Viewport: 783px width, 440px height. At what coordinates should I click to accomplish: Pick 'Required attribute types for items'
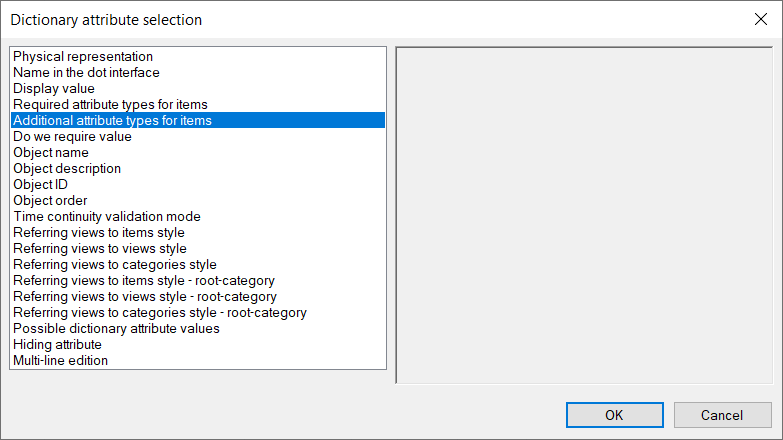pos(198,104)
